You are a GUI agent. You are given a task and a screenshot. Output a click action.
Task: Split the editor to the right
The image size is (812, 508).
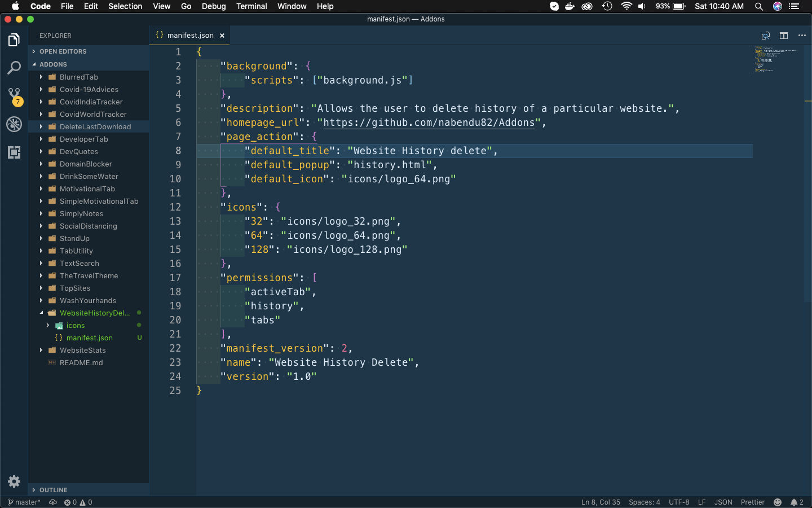(784, 36)
